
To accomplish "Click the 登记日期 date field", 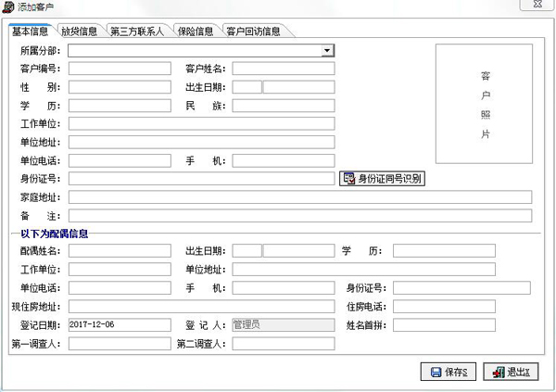I will tap(120, 325).
